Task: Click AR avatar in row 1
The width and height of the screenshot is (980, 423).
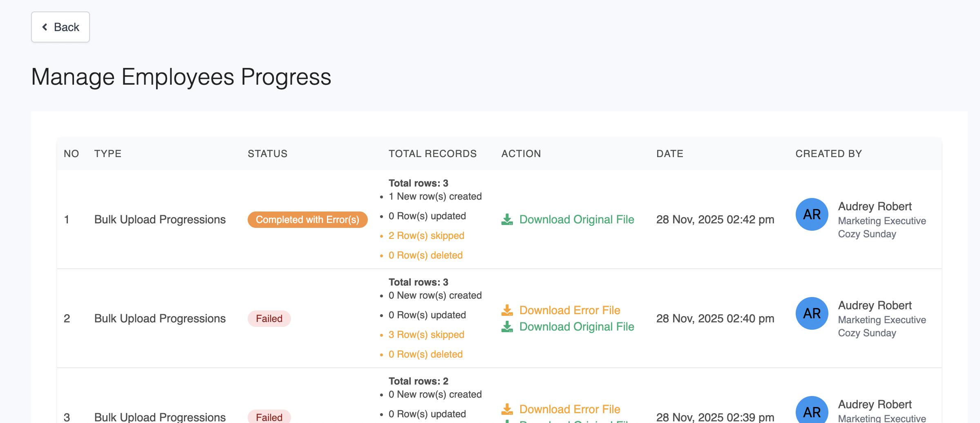Action: click(812, 214)
